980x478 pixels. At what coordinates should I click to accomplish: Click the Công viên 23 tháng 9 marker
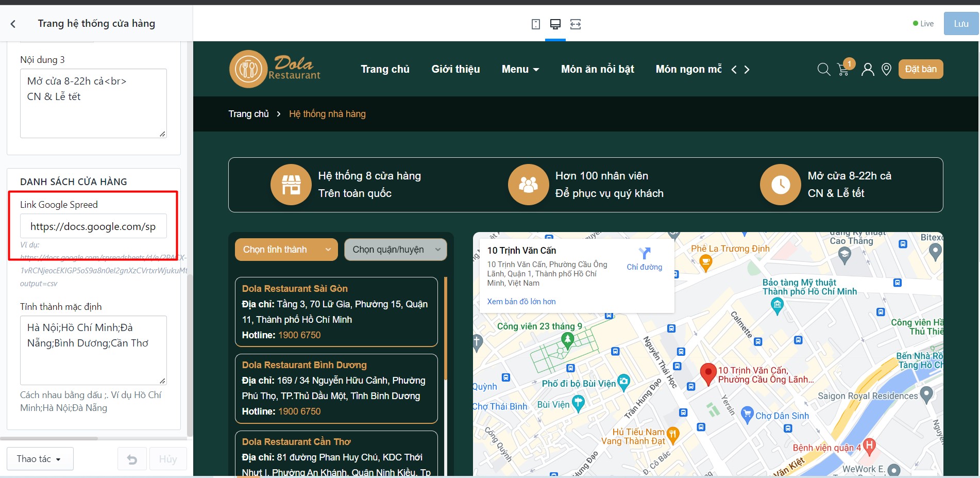pos(567,340)
